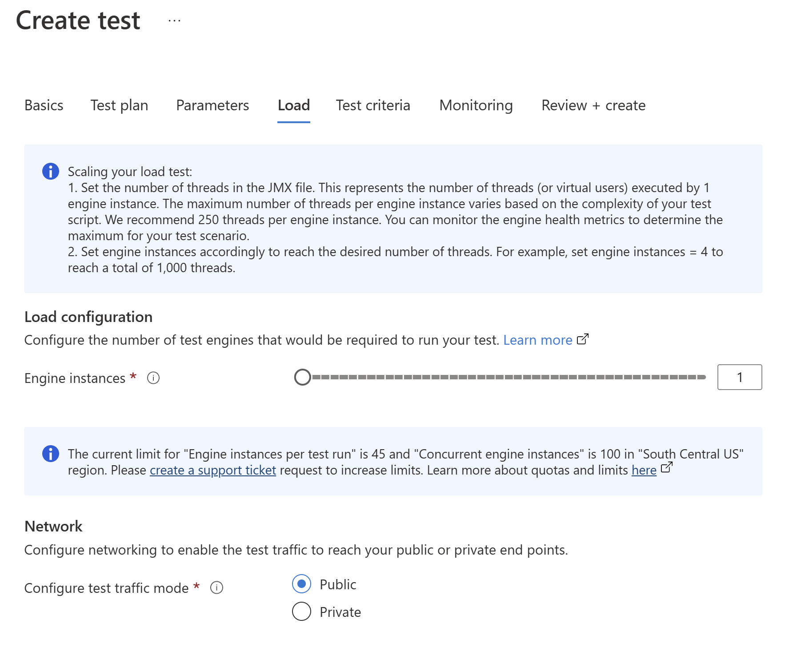
Task: Click blue info icon in engine limit banner
Action: point(51,454)
